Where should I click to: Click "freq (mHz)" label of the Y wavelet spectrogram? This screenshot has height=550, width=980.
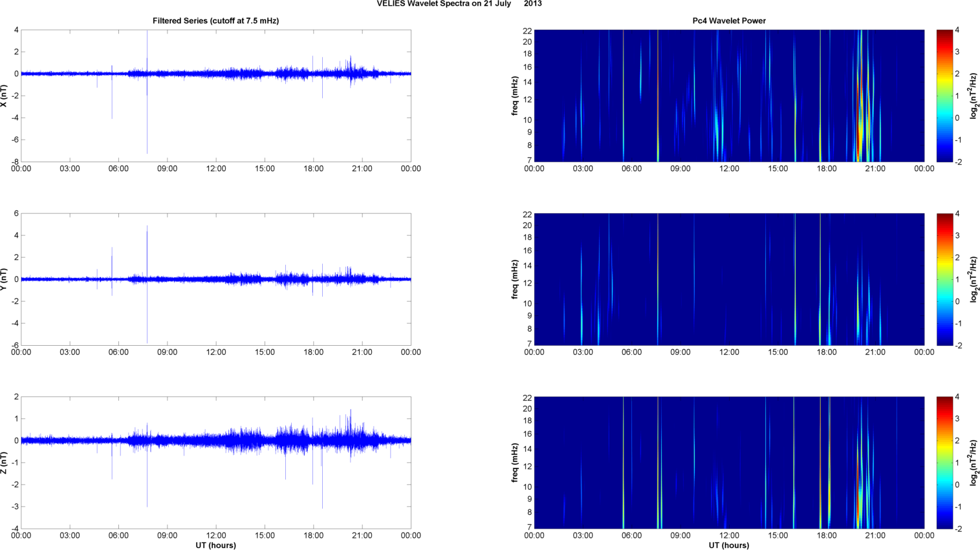[515, 279]
